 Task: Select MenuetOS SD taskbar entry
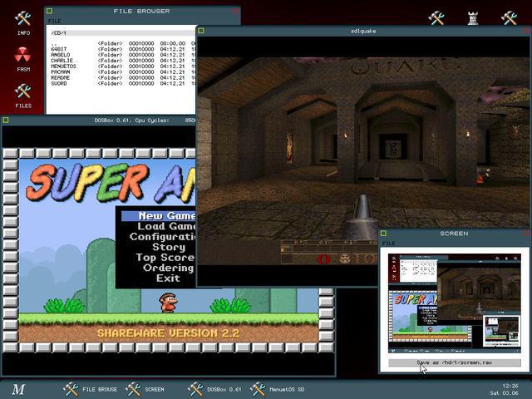pos(277,389)
